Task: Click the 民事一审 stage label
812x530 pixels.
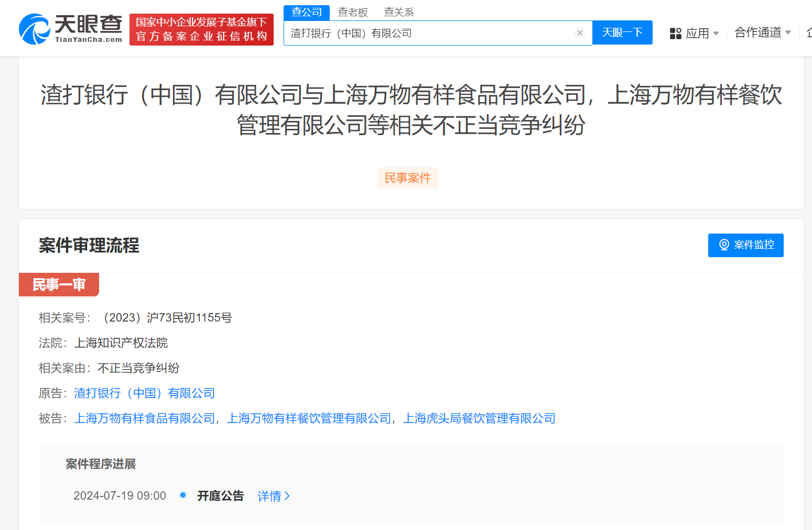Action: tap(59, 284)
